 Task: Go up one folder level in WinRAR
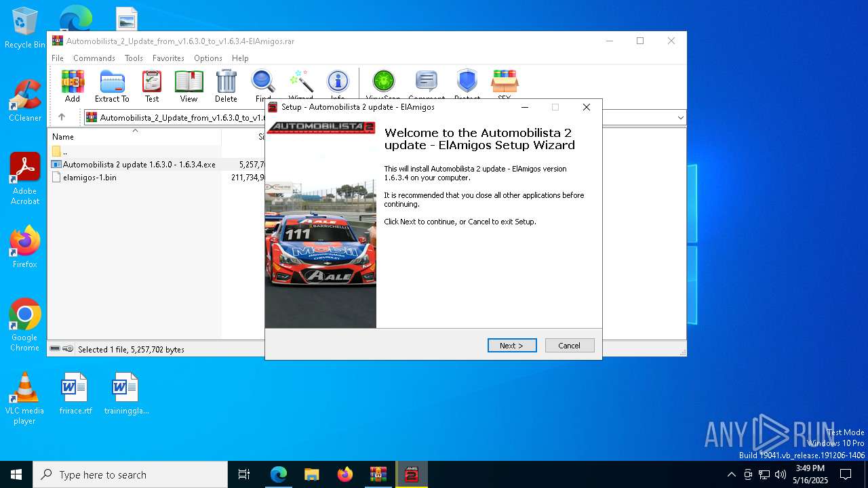click(62, 117)
